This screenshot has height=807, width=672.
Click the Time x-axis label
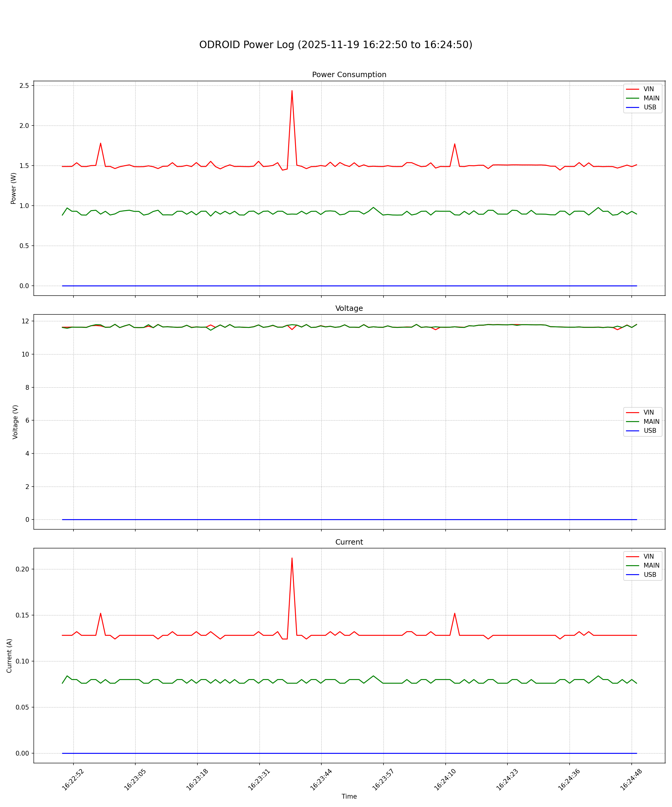click(x=349, y=796)
